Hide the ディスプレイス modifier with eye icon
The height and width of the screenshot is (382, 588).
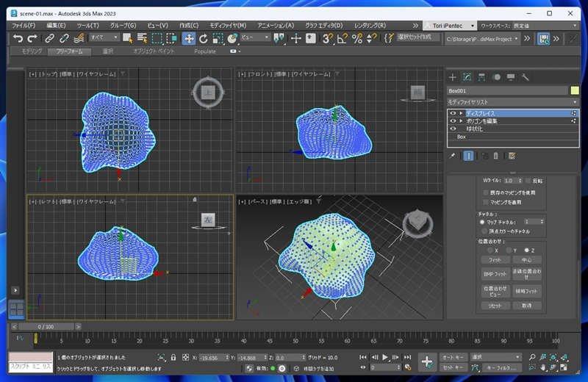pyautogui.click(x=453, y=113)
